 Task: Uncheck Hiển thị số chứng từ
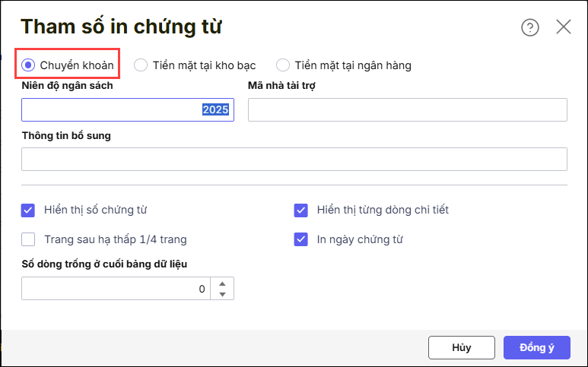(29, 210)
